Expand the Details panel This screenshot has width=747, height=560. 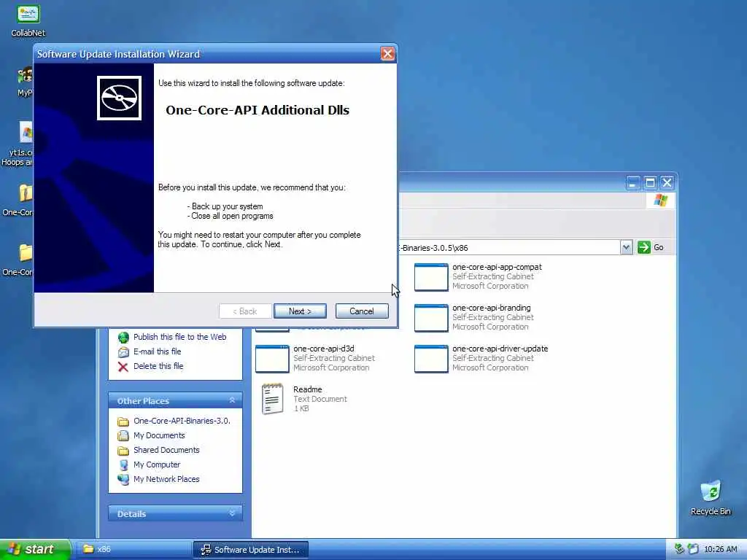tap(232, 513)
